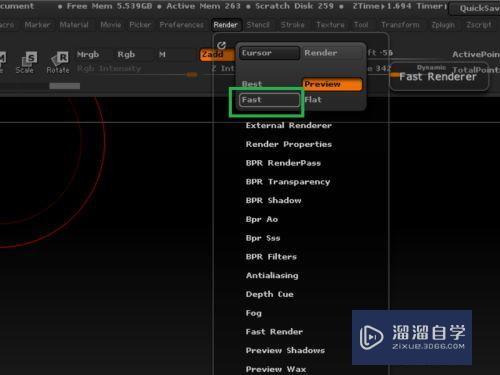Expand the Bpr Sss section
Viewport: 500px width, 375px height.
[263, 238]
